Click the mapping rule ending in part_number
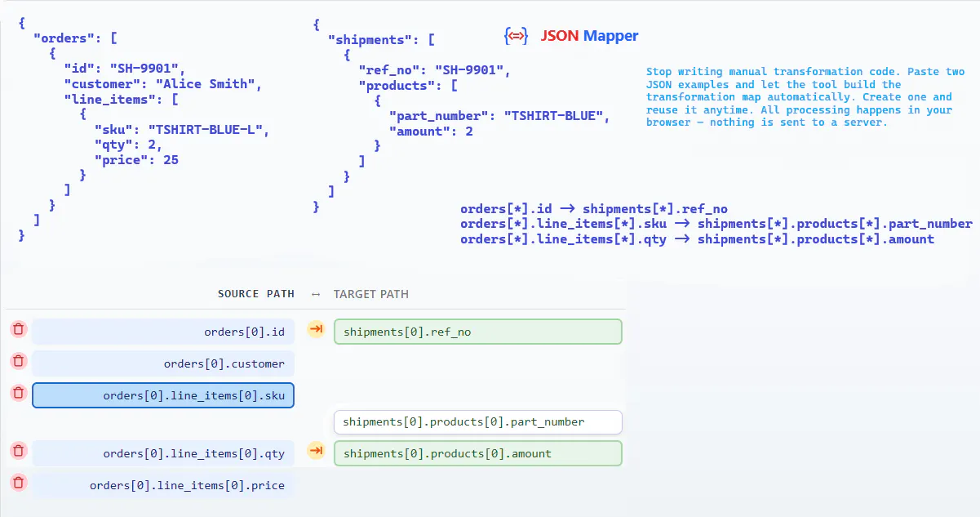Viewport: 980px width, 517px height. (716, 224)
